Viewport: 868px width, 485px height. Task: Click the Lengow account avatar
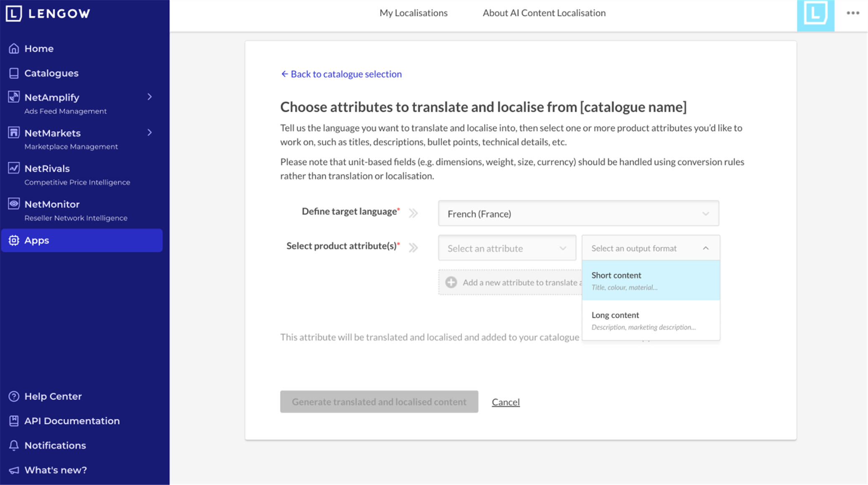815,15
